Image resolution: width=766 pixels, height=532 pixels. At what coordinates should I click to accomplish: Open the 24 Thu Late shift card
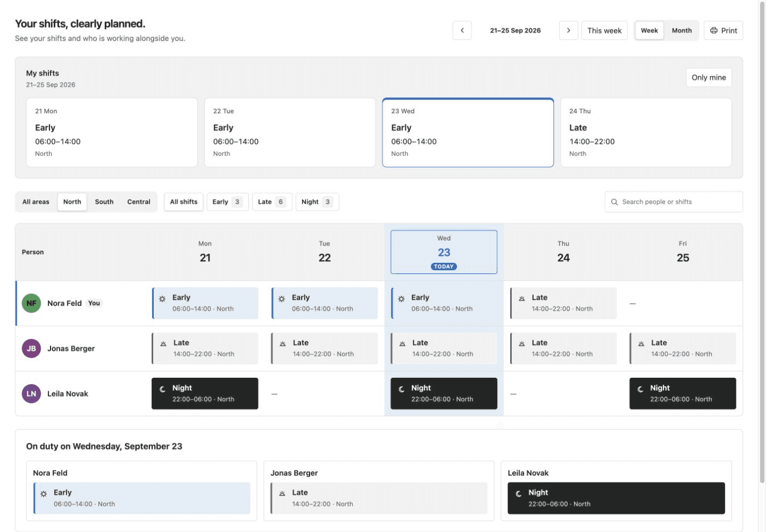tap(646, 132)
